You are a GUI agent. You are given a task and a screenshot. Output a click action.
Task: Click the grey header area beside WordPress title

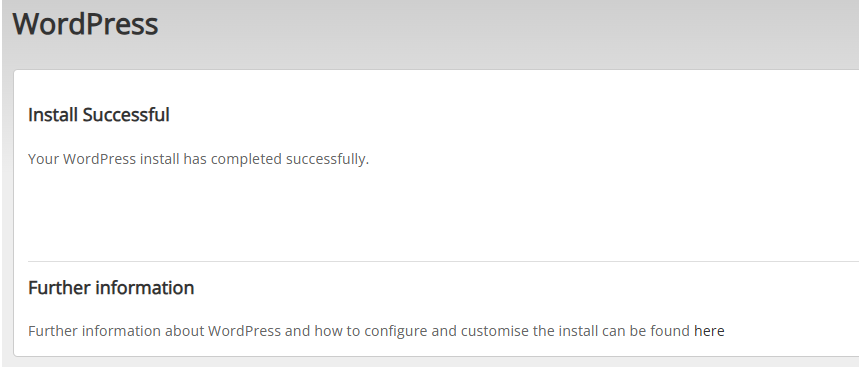(493, 25)
